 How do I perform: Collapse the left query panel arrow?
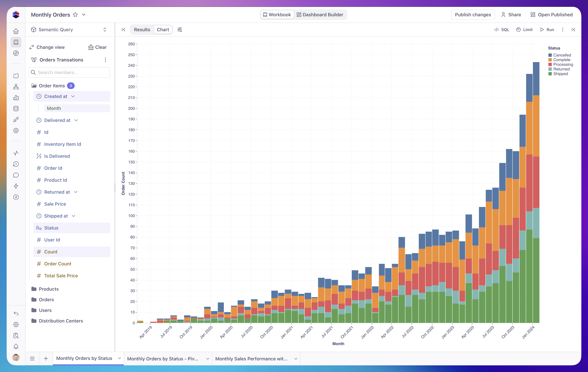point(123,30)
